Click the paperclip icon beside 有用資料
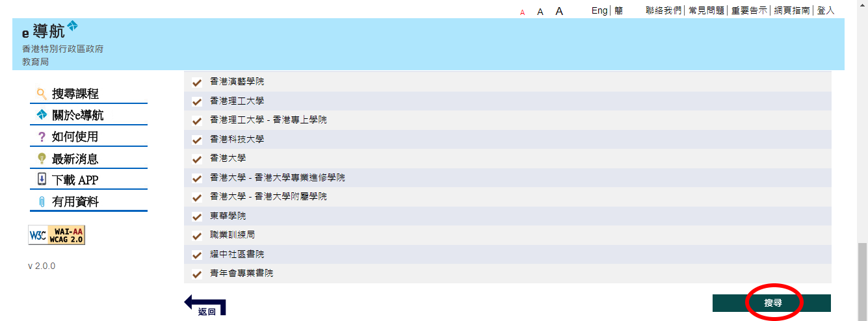 (x=42, y=201)
